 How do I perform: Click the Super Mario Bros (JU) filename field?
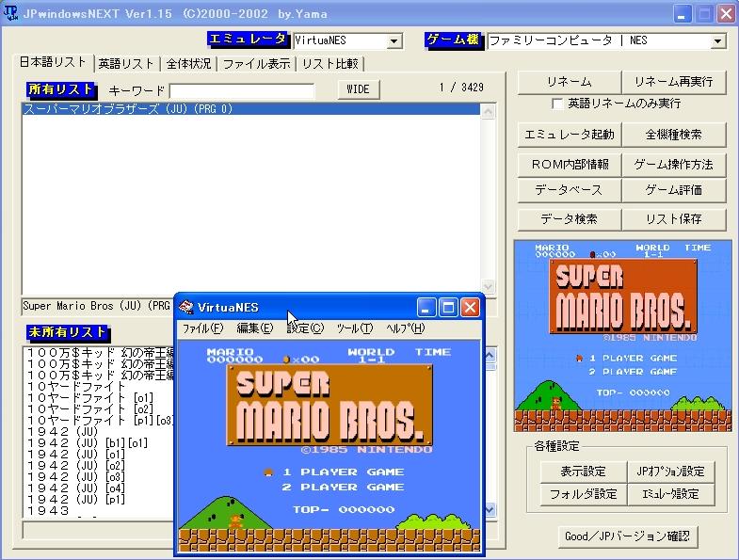click(98, 307)
